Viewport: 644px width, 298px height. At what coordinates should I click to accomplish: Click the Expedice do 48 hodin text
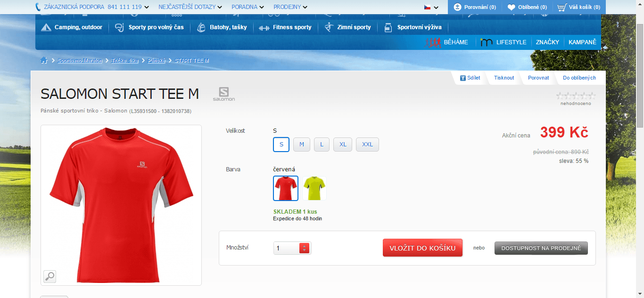[x=297, y=218]
